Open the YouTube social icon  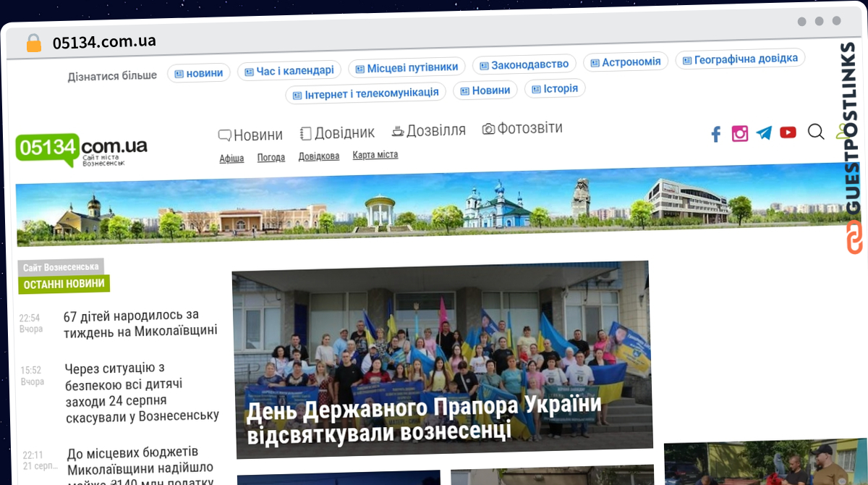788,132
